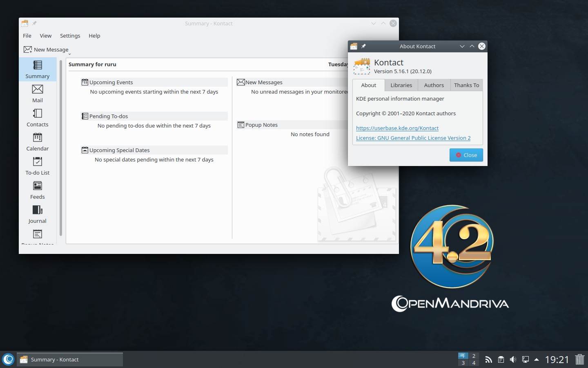This screenshot has height=368, width=588.
Task: Open Calendar in the Kontact sidebar
Action: click(x=37, y=142)
